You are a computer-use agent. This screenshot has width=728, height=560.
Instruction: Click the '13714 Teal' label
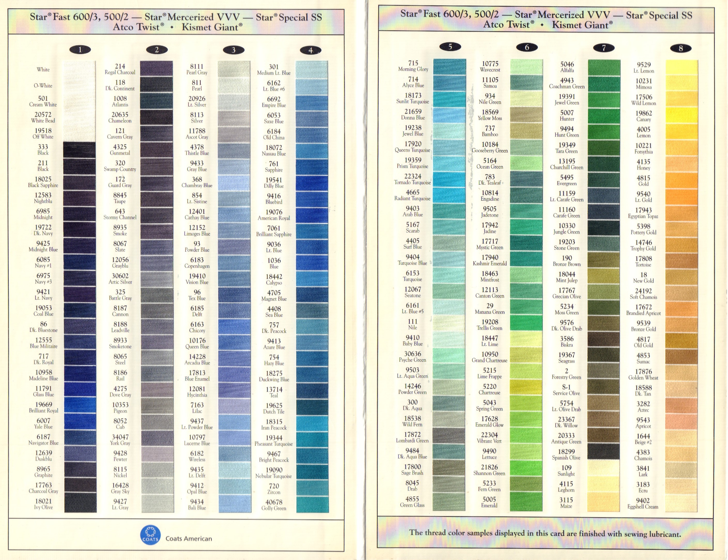point(274,392)
